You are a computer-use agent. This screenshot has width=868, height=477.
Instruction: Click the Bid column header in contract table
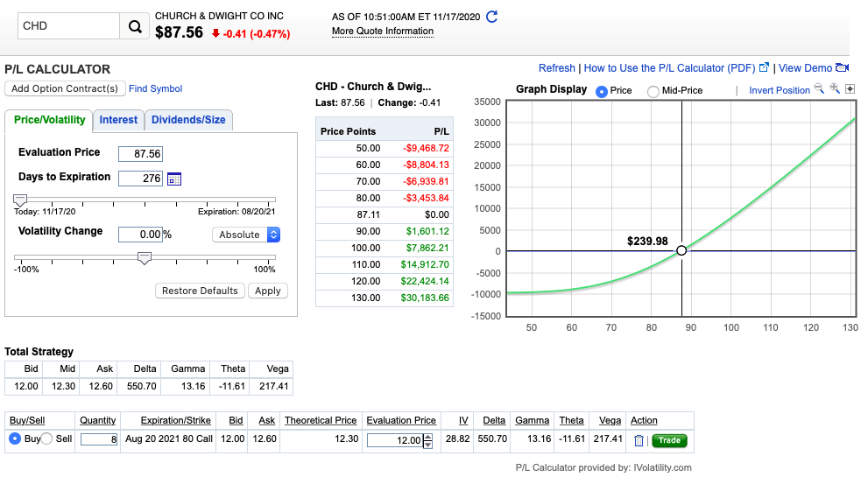coord(236,421)
